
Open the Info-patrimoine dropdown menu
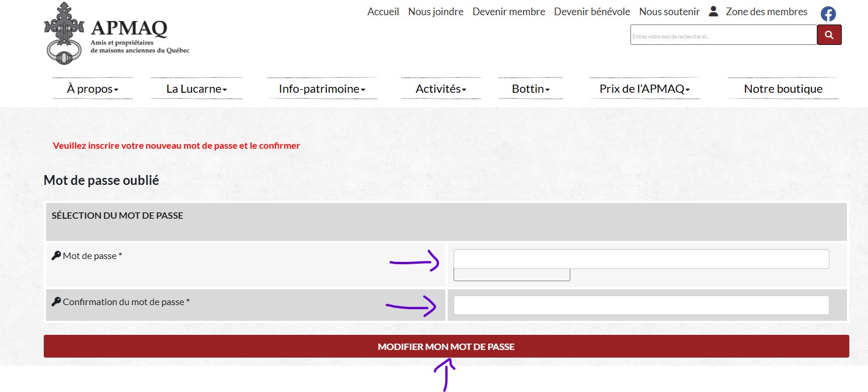pos(322,89)
